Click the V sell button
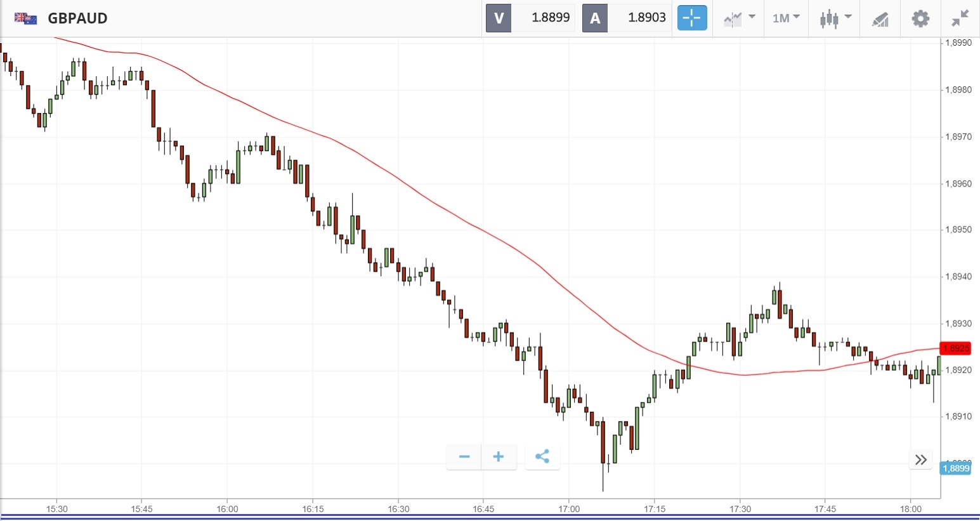Viewport: 980px width, 521px height. click(499, 18)
